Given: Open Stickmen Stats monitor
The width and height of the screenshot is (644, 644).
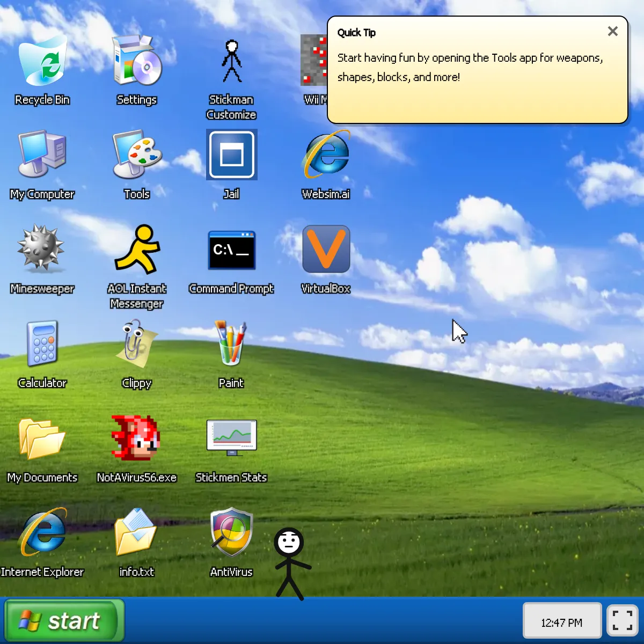Looking at the screenshot, I should 231,438.
